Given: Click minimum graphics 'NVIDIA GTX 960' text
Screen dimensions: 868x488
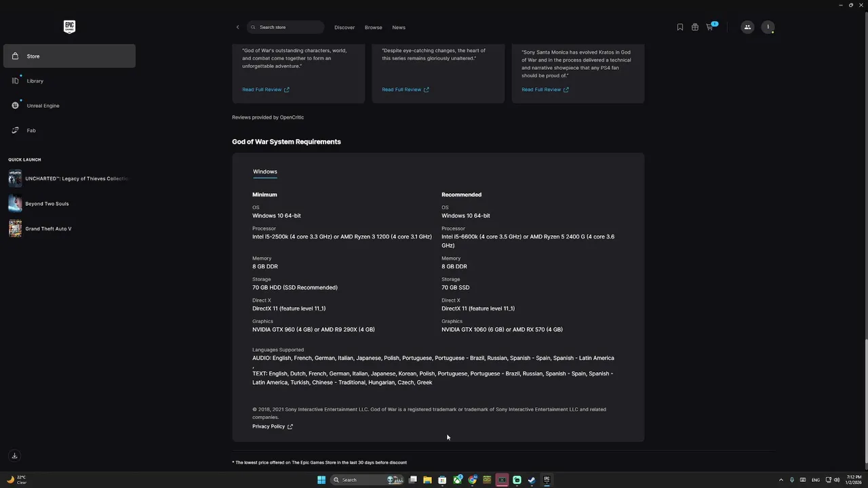Looking at the screenshot, I should 313,329.
